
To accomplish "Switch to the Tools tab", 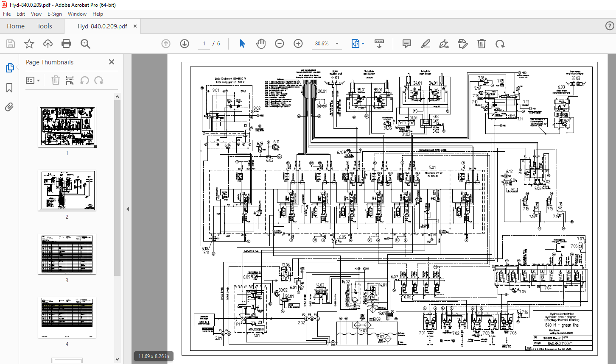I will click(x=45, y=26).
